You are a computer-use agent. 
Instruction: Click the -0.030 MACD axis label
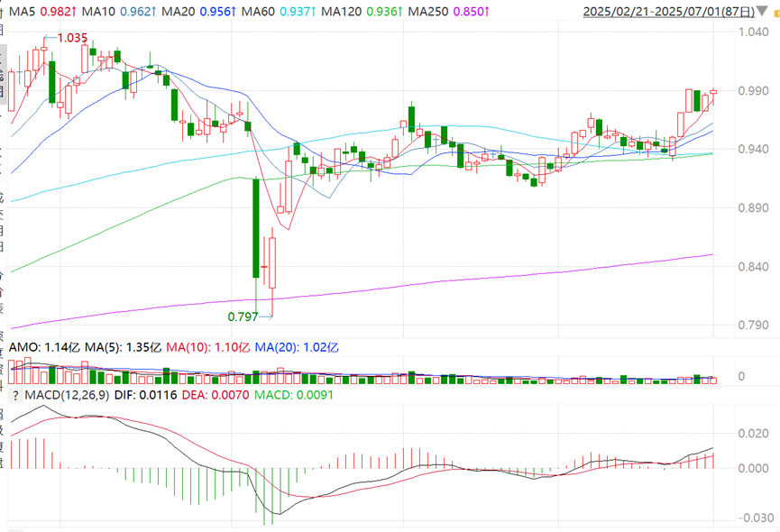coord(755,518)
